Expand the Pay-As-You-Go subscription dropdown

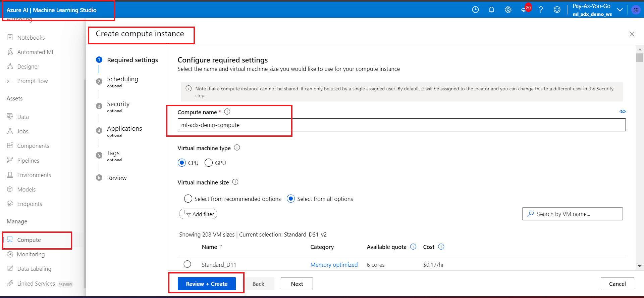pos(620,10)
